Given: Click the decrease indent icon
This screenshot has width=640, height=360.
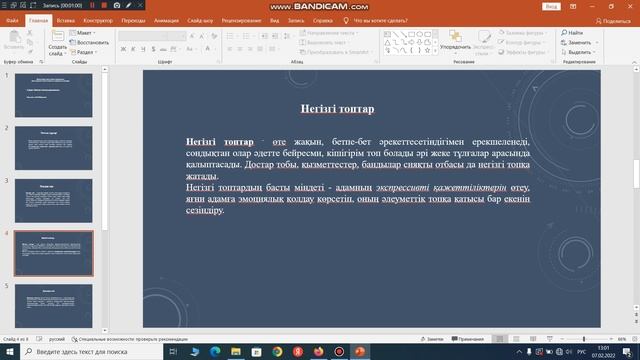Looking at the screenshot, I should click(x=264, y=36).
